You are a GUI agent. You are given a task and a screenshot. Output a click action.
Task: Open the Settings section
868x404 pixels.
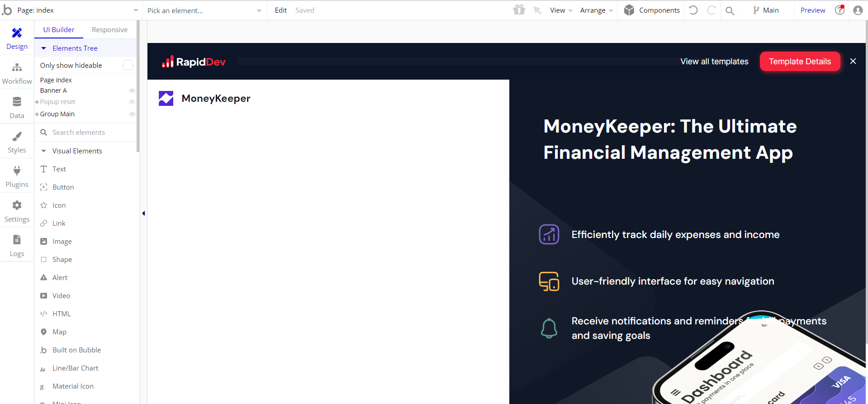tap(17, 211)
